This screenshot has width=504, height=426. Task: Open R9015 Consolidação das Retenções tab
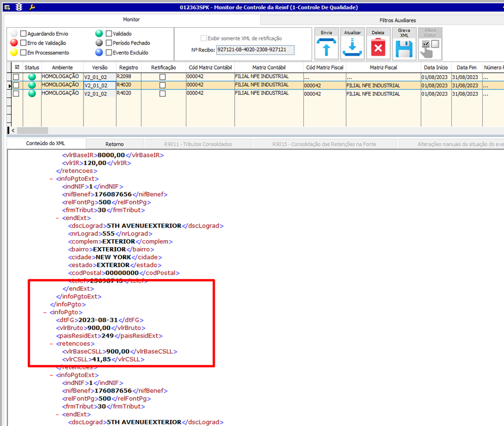[x=324, y=144]
